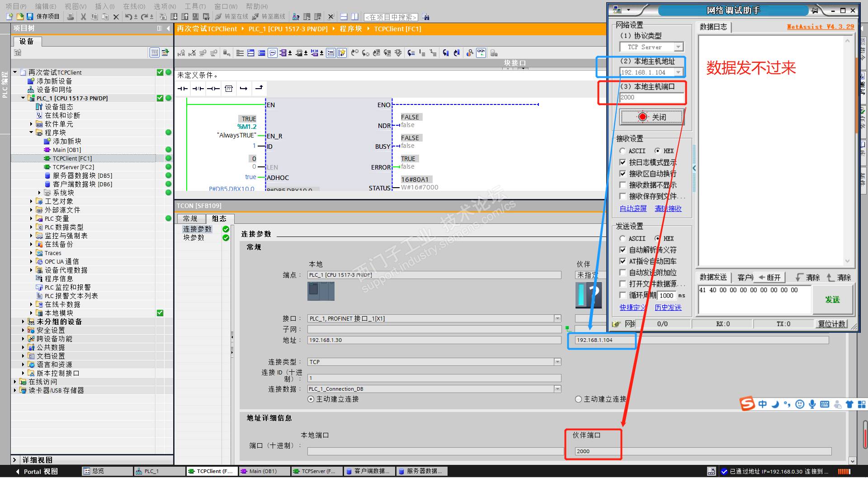Click 复位计数 button
The width and height of the screenshot is (868, 478).
[832, 324]
